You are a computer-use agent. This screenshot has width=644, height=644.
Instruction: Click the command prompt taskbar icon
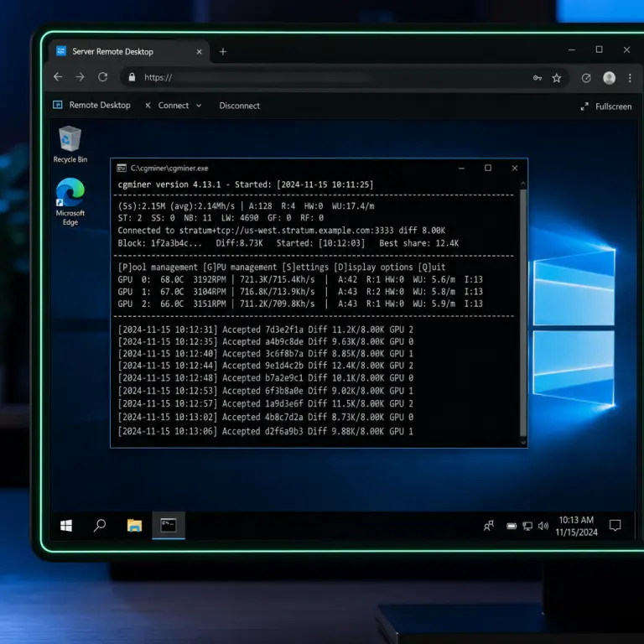pyautogui.click(x=169, y=525)
